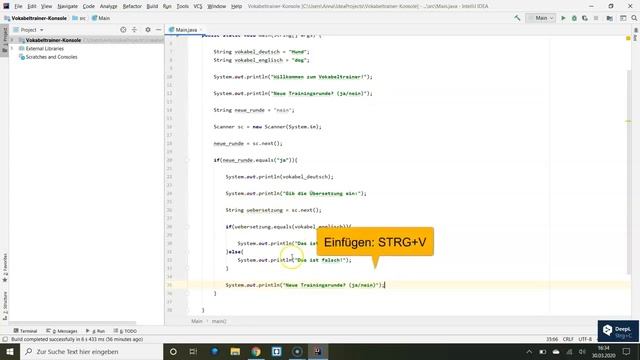
Task: Open the File menu
Action: 18,6
